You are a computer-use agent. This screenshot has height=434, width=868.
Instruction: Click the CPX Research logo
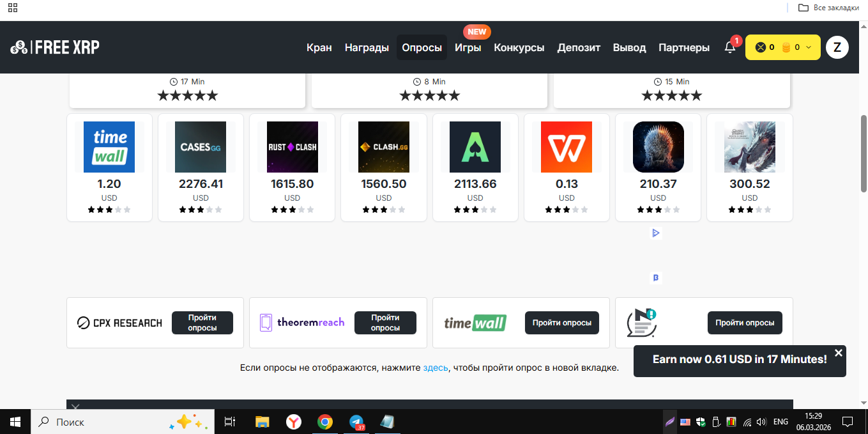(119, 323)
